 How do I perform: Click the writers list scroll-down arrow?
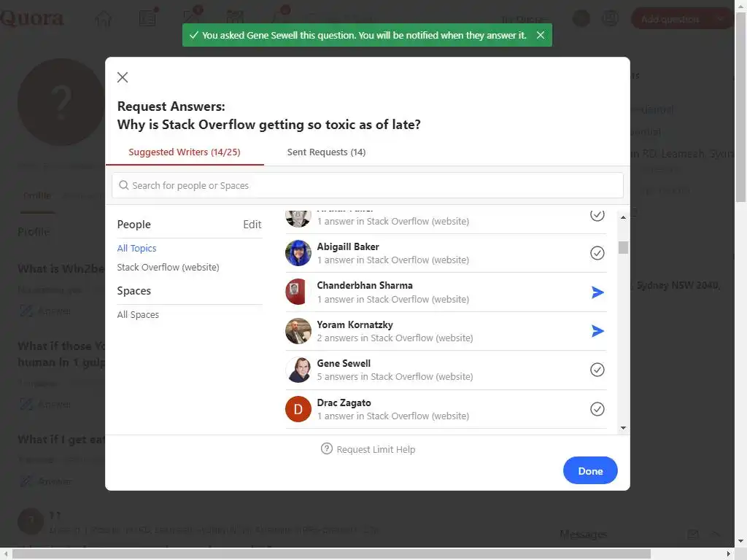point(623,428)
